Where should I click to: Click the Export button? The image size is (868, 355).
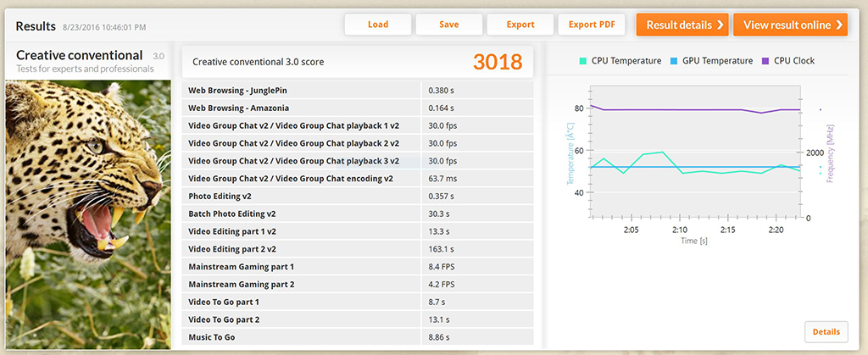coord(520,25)
